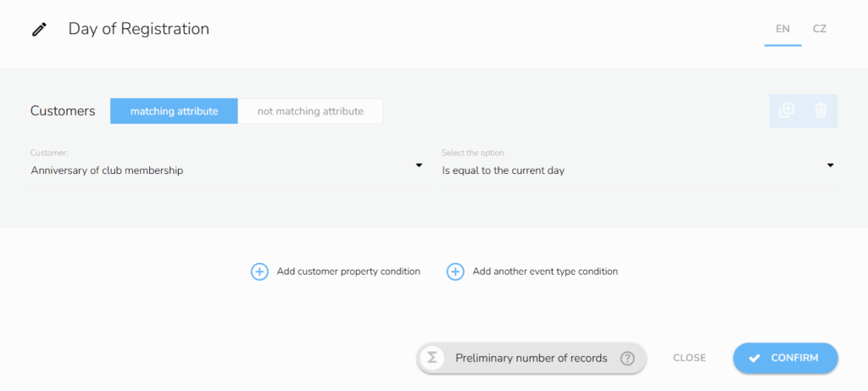Image resolution: width=868 pixels, height=391 pixels.
Task: Click the duplicate condition icon
Action: (x=787, y=110)
